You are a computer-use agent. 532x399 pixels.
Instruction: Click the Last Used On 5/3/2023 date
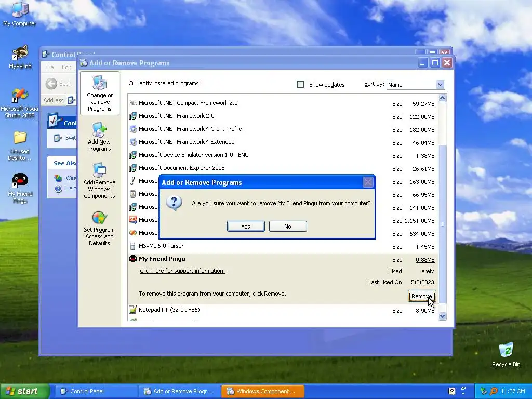pyautogui.click(x=422, y=282)
